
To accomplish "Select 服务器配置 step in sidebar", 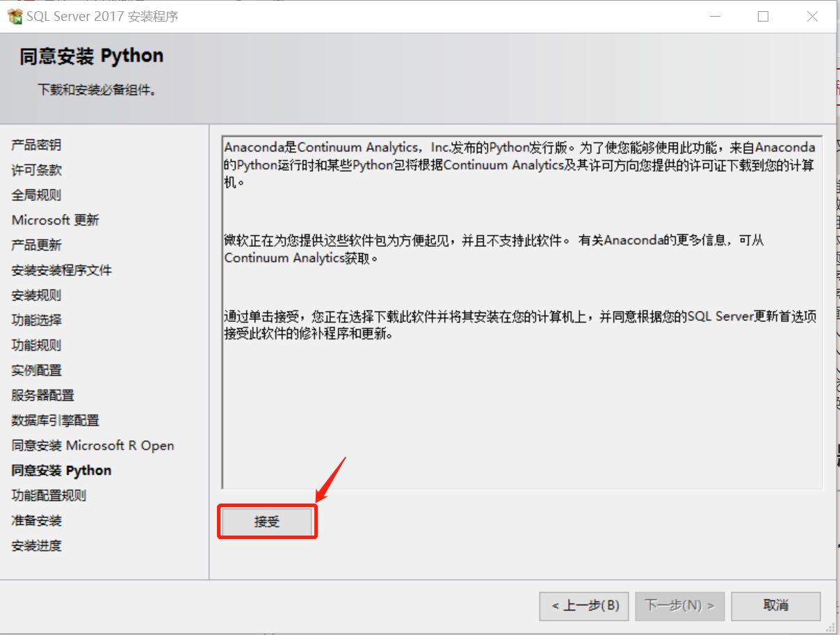I will coord(43,395).
